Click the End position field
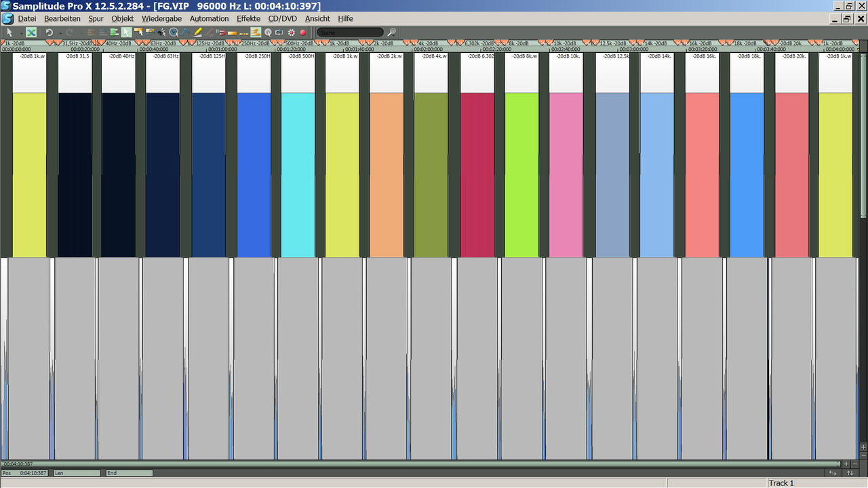This screenshot has width=868, height=488. click(129, 473)
